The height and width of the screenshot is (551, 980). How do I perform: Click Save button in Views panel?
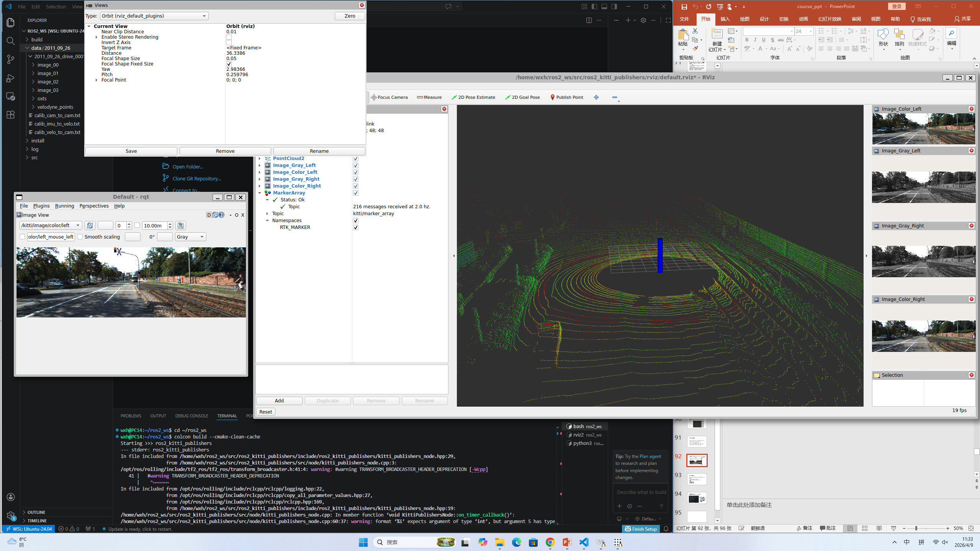(x=131, y=151)
